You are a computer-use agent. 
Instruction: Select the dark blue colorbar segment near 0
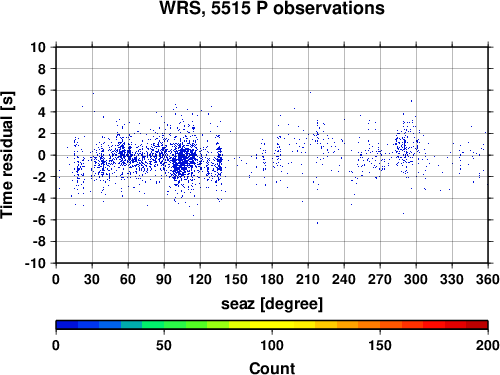67,325
